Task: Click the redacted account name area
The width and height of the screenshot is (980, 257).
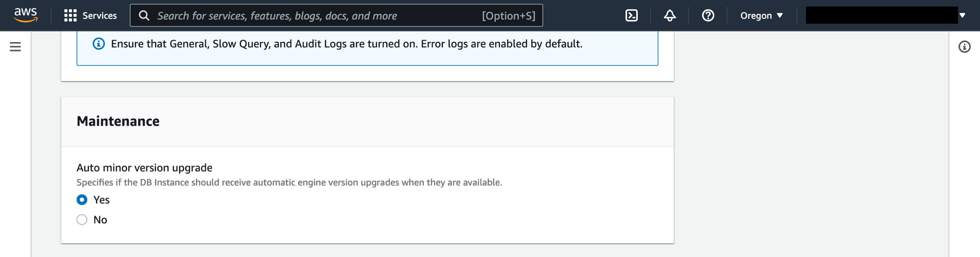Action: 882,15
